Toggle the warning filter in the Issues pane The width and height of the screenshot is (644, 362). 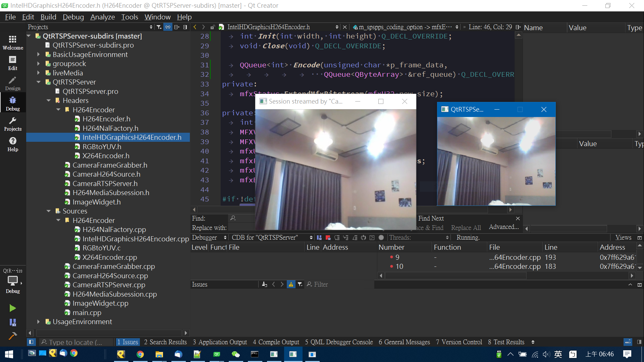coord(291,284)
